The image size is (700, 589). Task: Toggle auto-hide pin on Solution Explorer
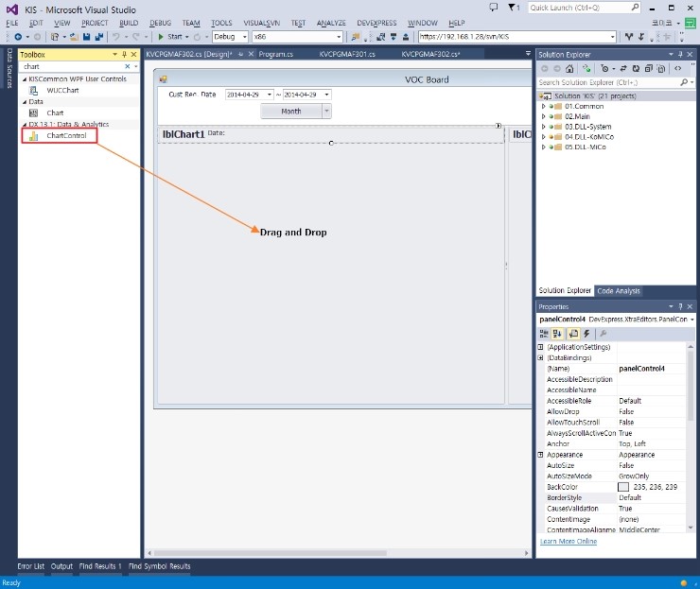(680, 55)
